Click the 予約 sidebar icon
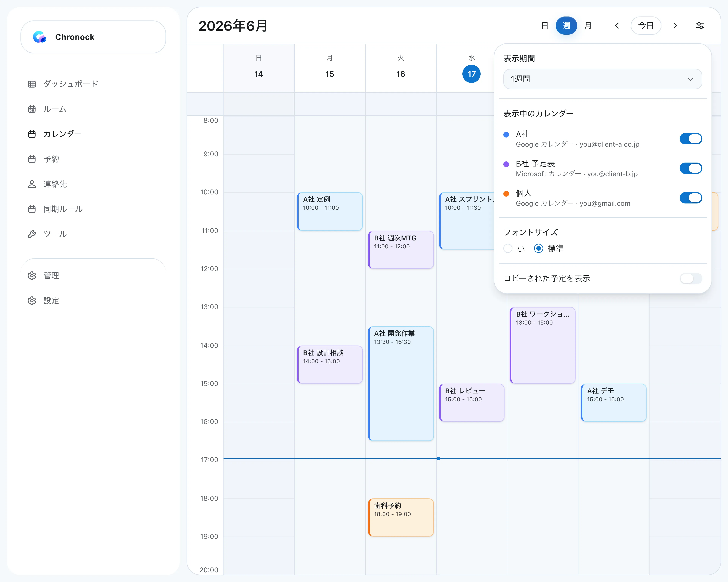The height and width of the screenshot is (582, 728). coord(32,159)
